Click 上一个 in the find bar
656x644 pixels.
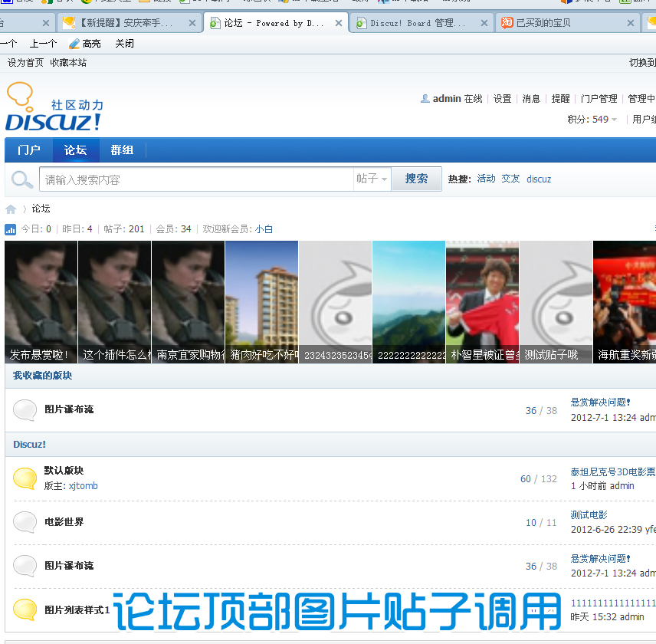pyautogui.click(x=44, y=44)
